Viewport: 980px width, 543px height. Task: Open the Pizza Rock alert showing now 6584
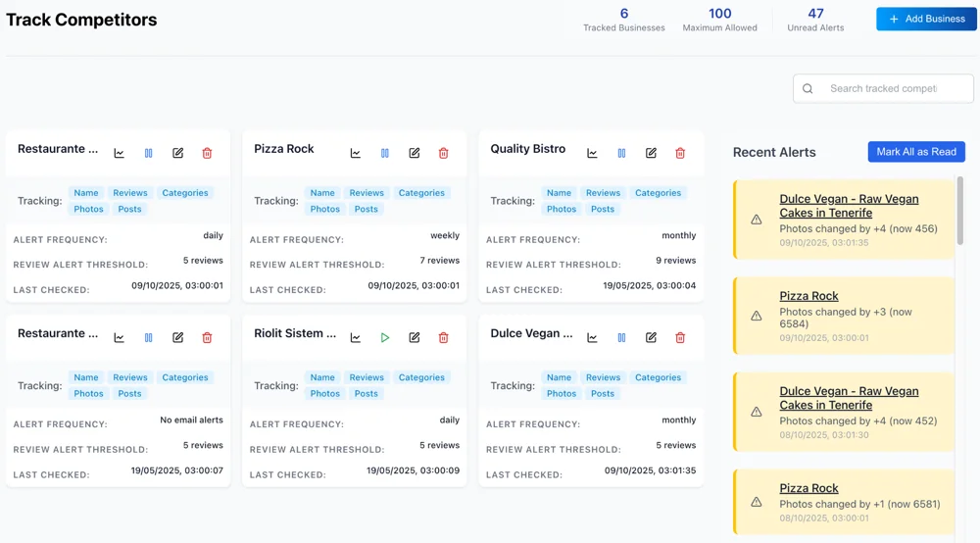pos(808,295)
